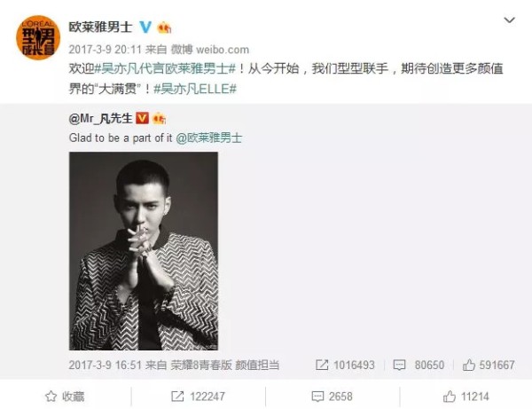The image size is (532, 409).
Task: Like this post with 11214 likes
Action: (x=465, y=397)
